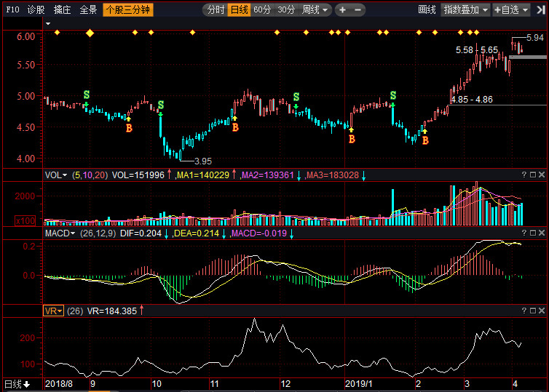
Task: Click the S sell signal in December
Action: 296,97
